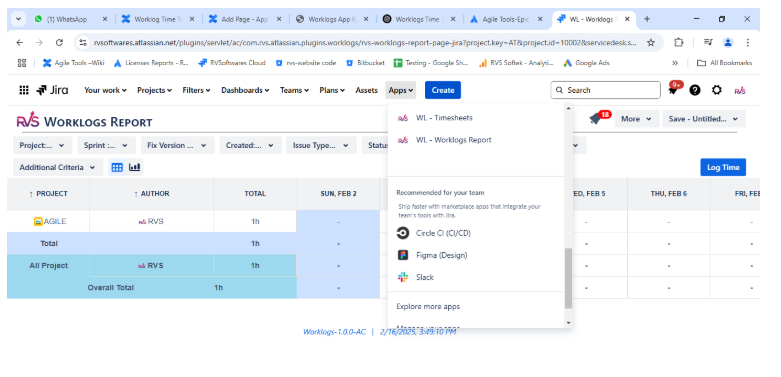781x377 pixels.
Task: Open a new browser tab
Action: tap(647, 19)
